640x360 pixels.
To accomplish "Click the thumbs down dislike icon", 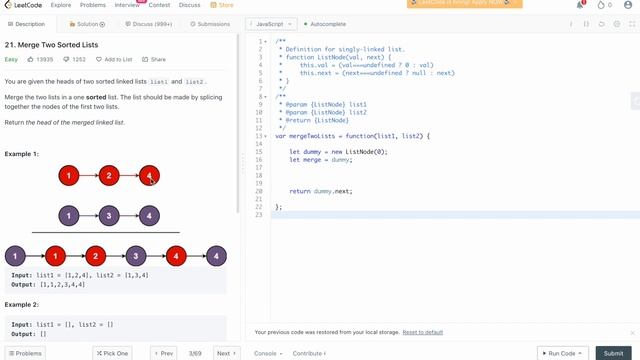I will 66,59.
